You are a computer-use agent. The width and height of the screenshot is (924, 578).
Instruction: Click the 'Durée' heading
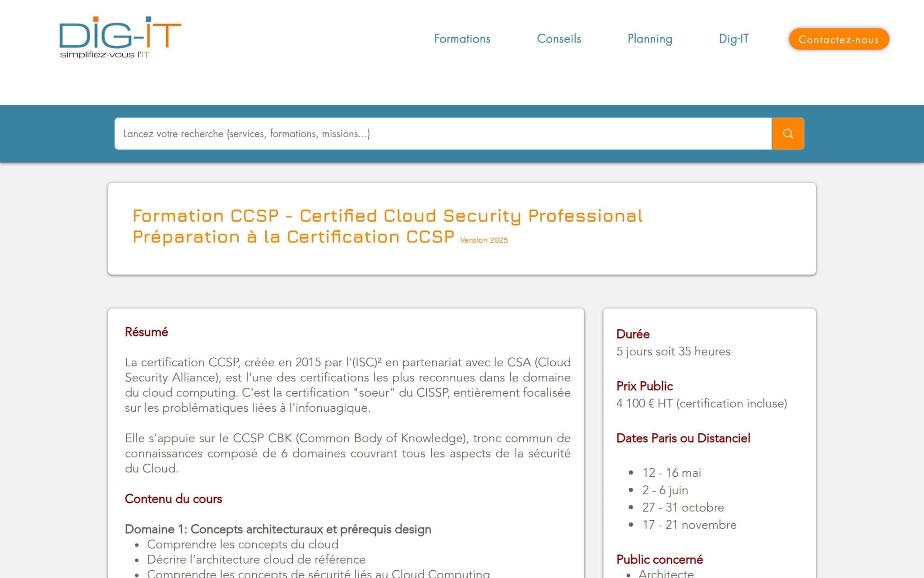coord(633,334)
